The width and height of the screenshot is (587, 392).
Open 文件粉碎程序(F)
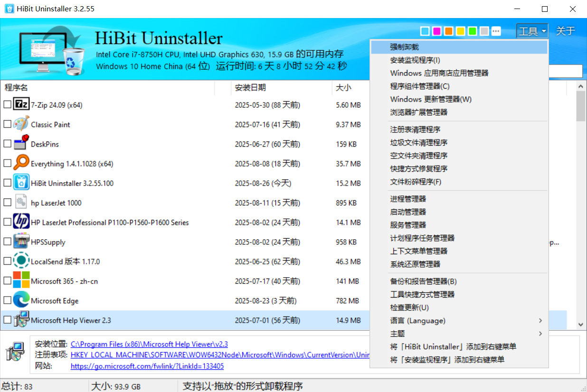459,182
